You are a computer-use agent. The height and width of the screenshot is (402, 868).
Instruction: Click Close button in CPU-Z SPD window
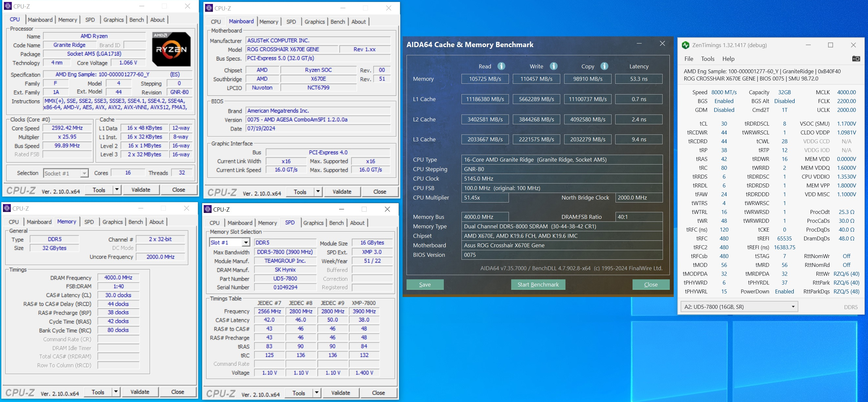378,393
